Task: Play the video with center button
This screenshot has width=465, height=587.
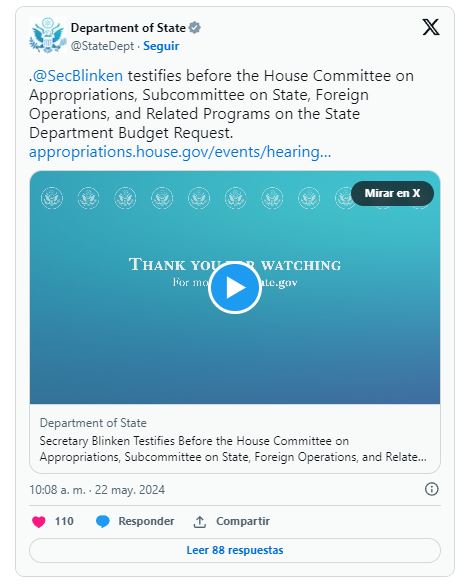Action: [x=234, y=288]
